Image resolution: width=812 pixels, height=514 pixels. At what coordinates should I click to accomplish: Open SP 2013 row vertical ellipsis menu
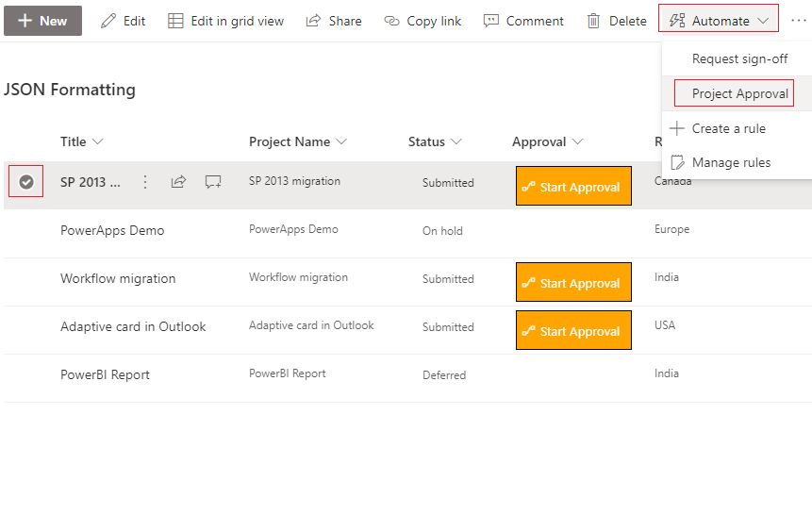145,182
